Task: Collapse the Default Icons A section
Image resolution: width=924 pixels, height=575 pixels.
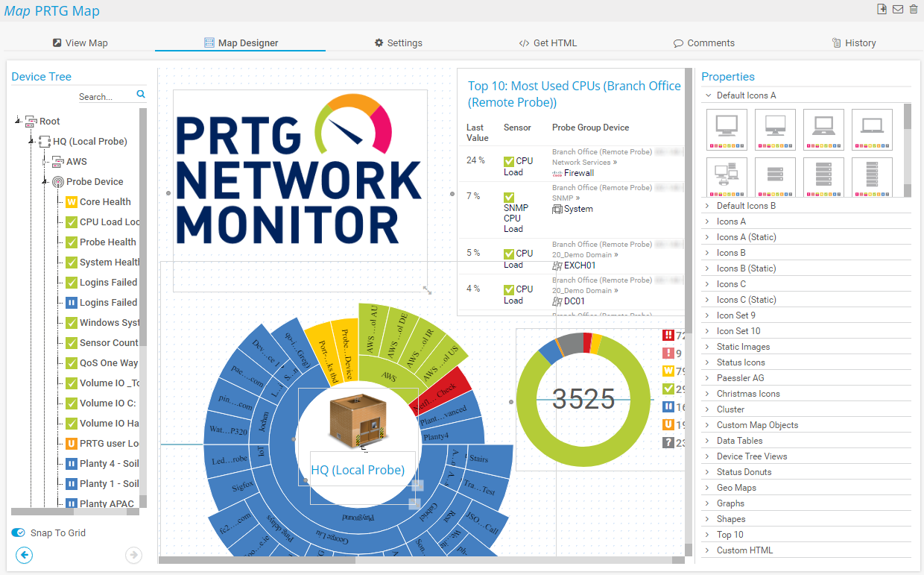Action: (707, 95)
